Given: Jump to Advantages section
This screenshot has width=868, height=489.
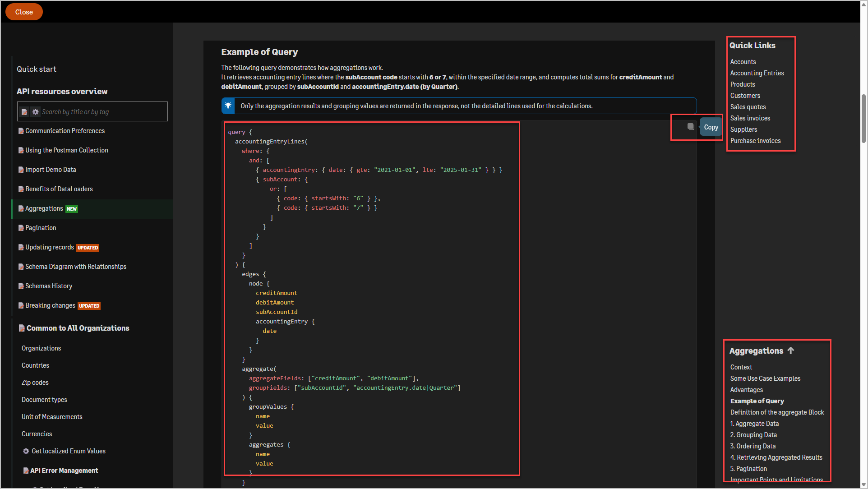Looking at the screenshot, I should (x=747, y=390).
